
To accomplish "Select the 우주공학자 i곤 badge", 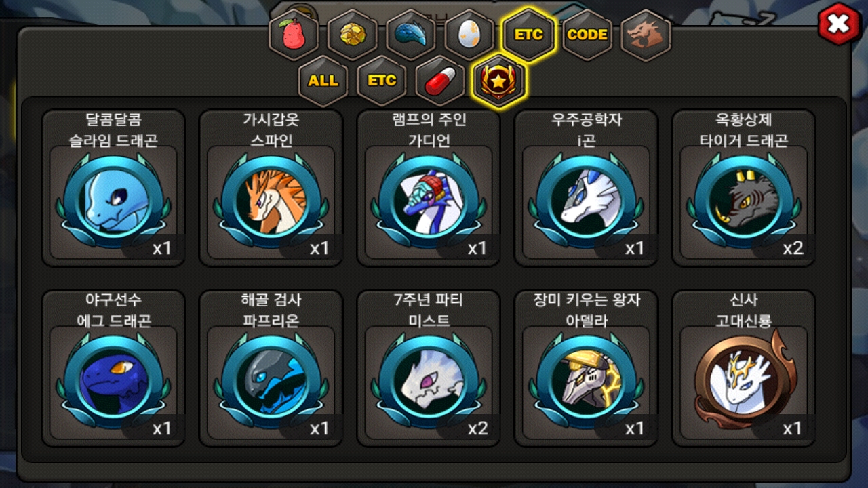I will coord(586,188).
